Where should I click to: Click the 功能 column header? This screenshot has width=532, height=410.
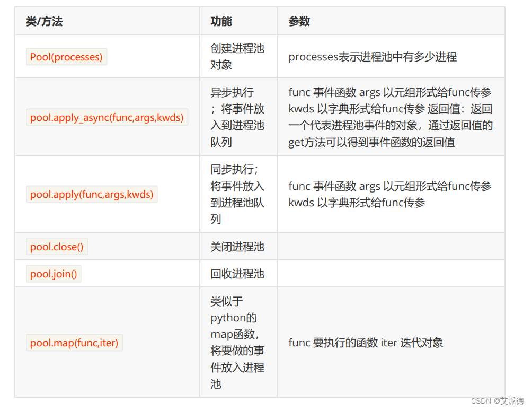click(217, 20)
